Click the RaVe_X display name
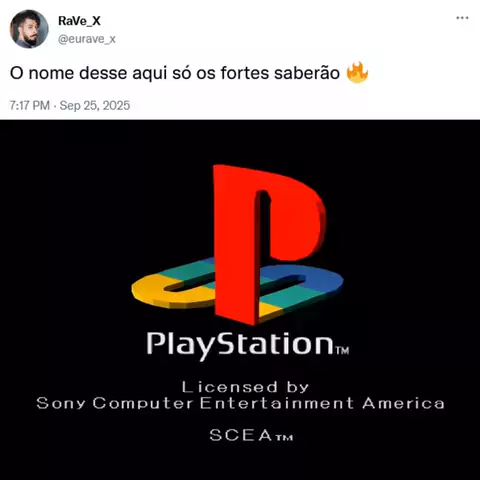 [79, 21]
